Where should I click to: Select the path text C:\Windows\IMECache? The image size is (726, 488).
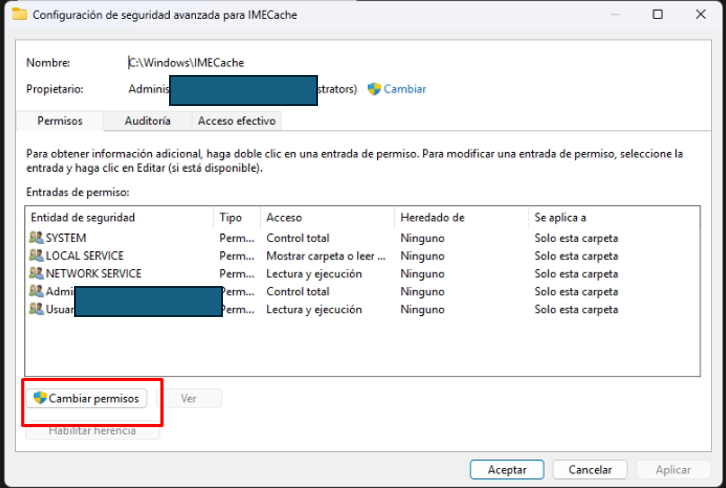click(x=187, y=62)
